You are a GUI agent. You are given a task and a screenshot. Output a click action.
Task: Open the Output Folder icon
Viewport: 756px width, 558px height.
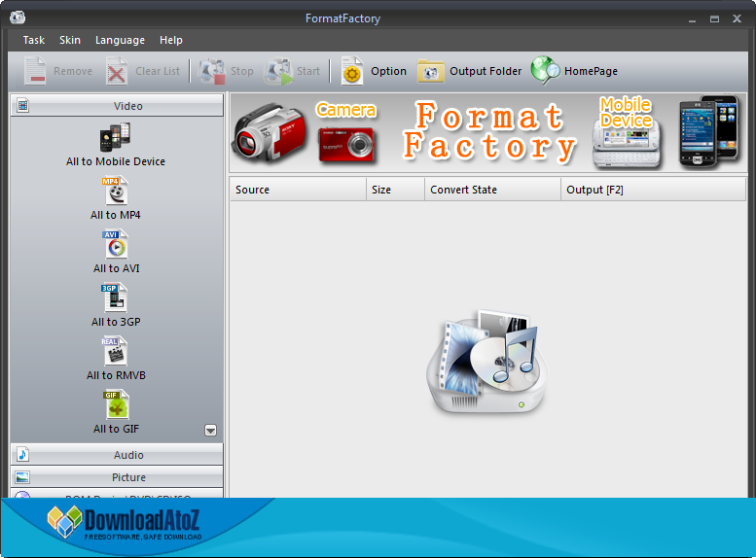coord(431,71)
